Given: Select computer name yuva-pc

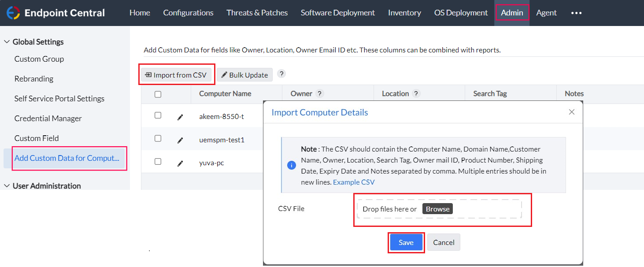Looking at the screenshot, I should point(211,163).
